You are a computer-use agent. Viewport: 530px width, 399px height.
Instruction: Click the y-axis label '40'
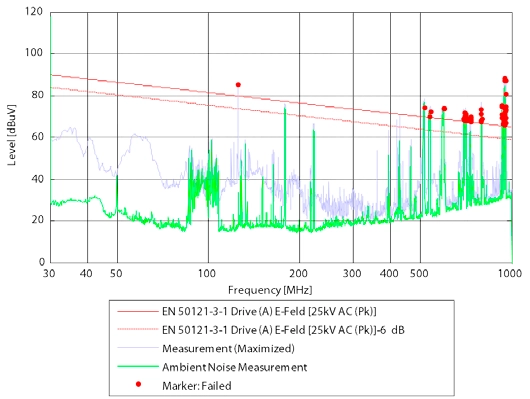click(x=38, y=179)
